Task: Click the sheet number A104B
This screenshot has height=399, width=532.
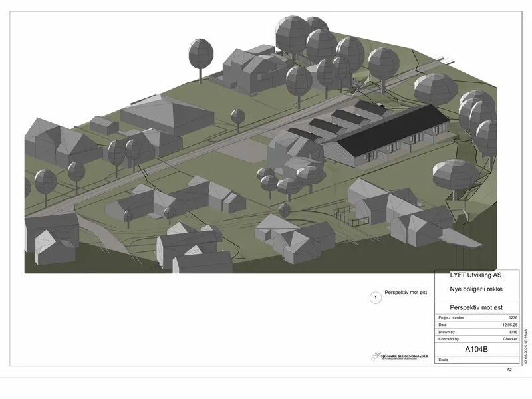Action: click(476, 350)
